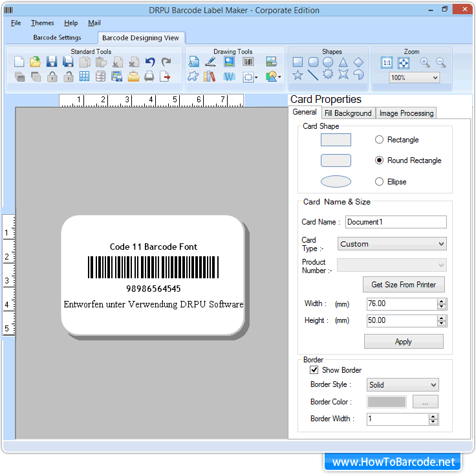This screenshot has height=475, width=476.
Task: Open the Image Processing tab
Action: tap(406, 113)
